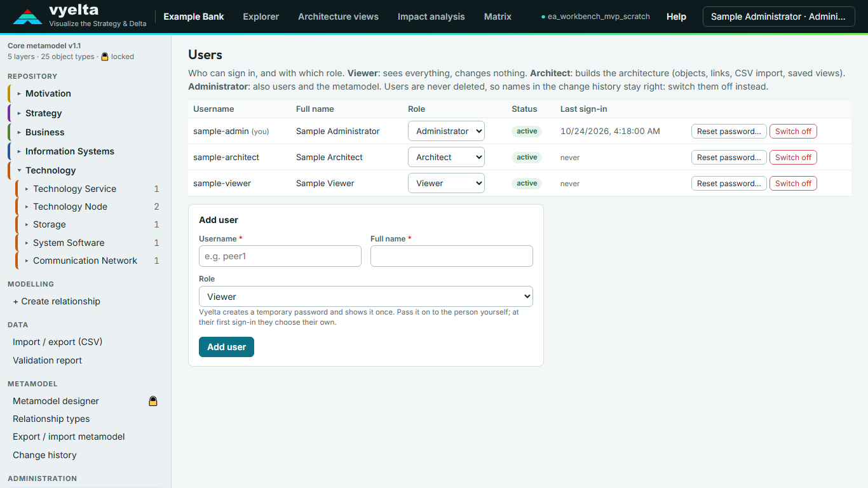Open role dropdown for sample-architect
This screenshot has width=868, height=488.
pos(446,157)
